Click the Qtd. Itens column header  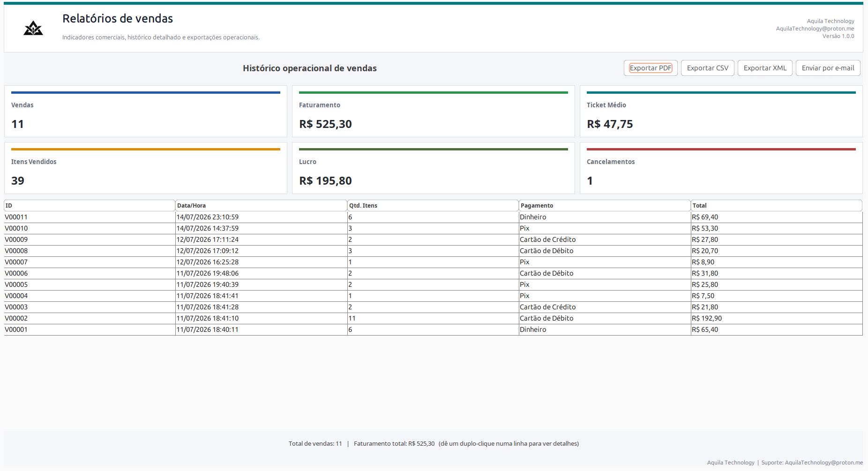[x=433, y=206]
